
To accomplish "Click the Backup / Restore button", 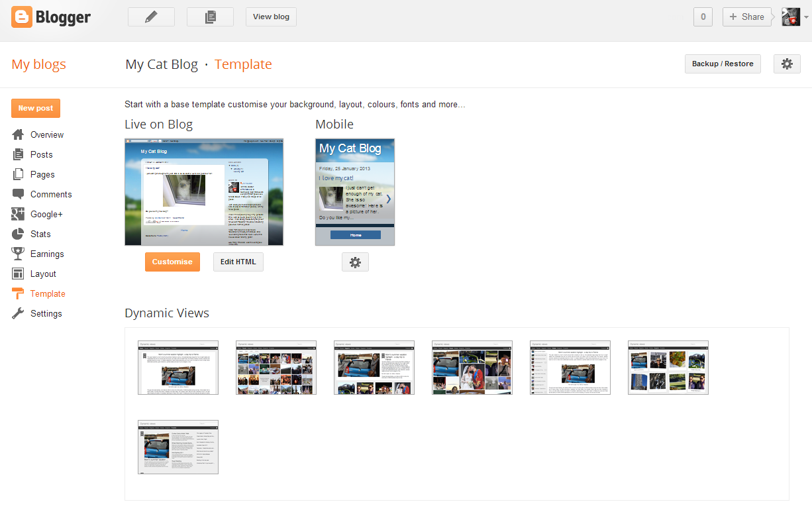I will click(723, 64).
